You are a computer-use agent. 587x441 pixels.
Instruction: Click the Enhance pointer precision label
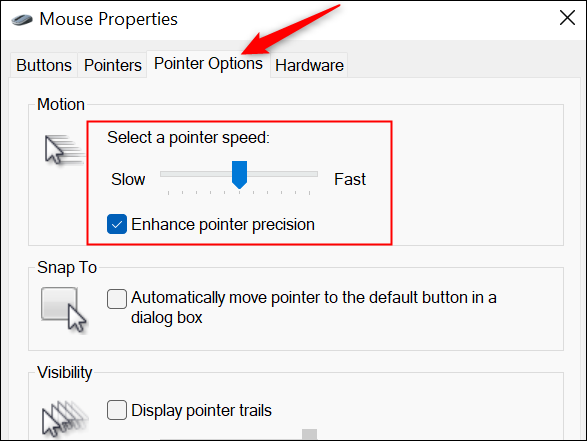tap(223, 225)
